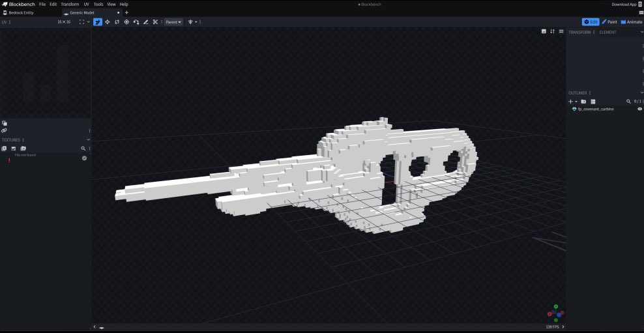Screen dimensions: 644x333
Task: Open the Edit menu
Action: coord(53,4)
